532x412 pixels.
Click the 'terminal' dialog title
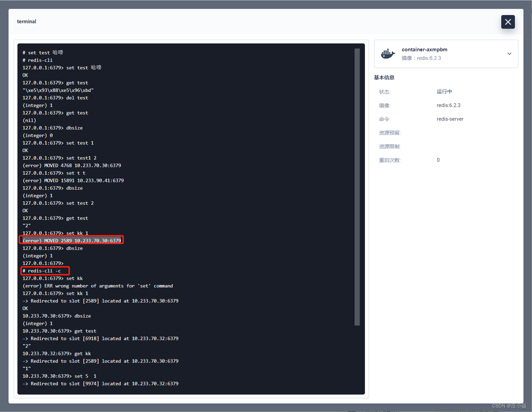27,22
